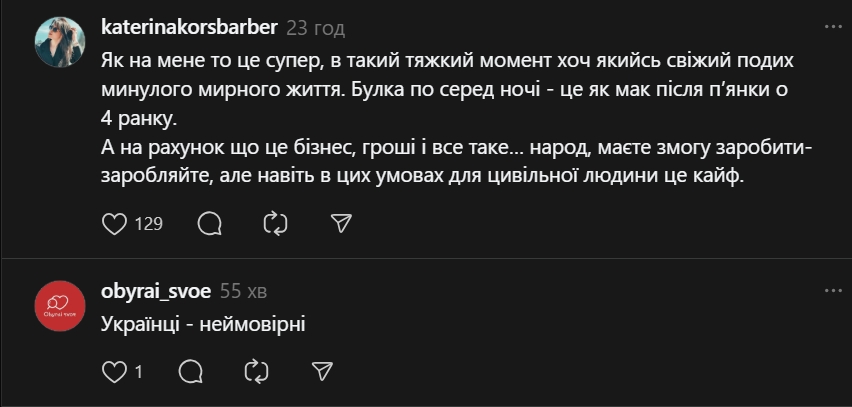Open reply bubble on katerinakorsbarber's post
The image size is (852, 407).
(210, 223)
